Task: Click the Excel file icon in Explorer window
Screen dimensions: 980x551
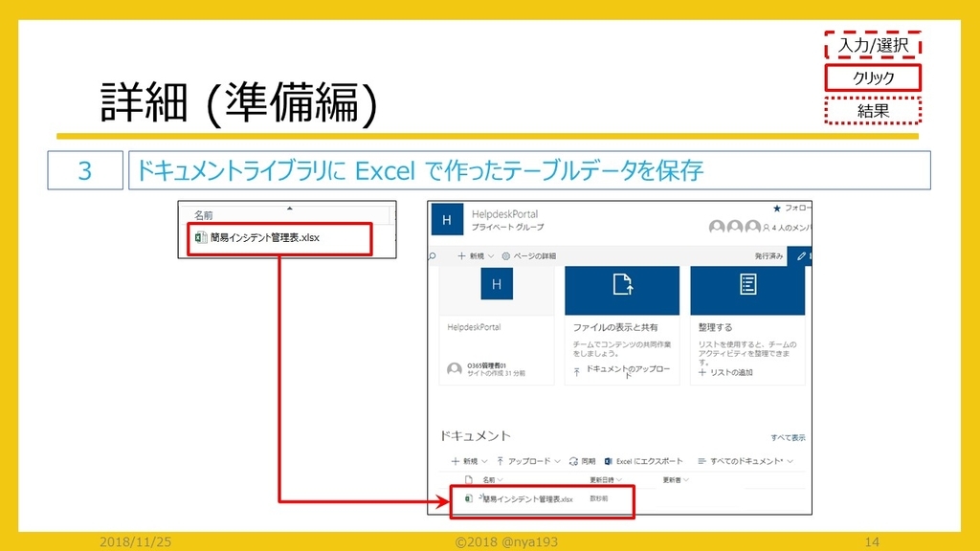Action: click(201, 237)
